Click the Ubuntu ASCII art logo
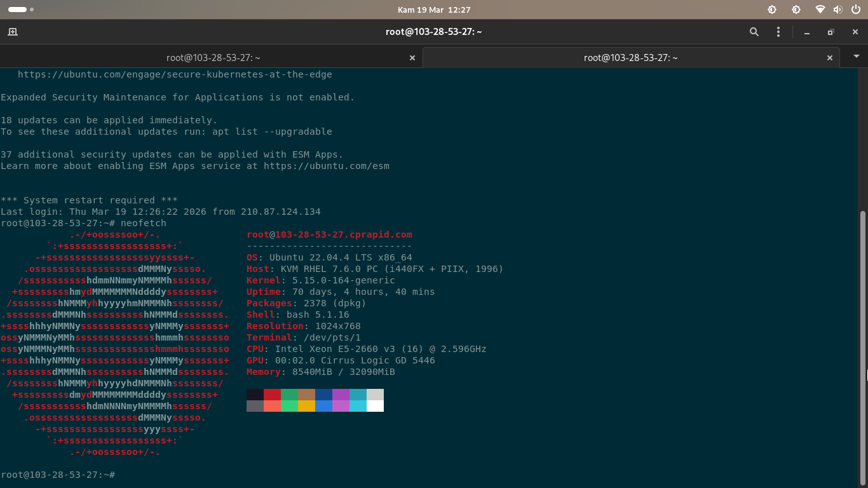868x488 pixels. tap(115, 343)
